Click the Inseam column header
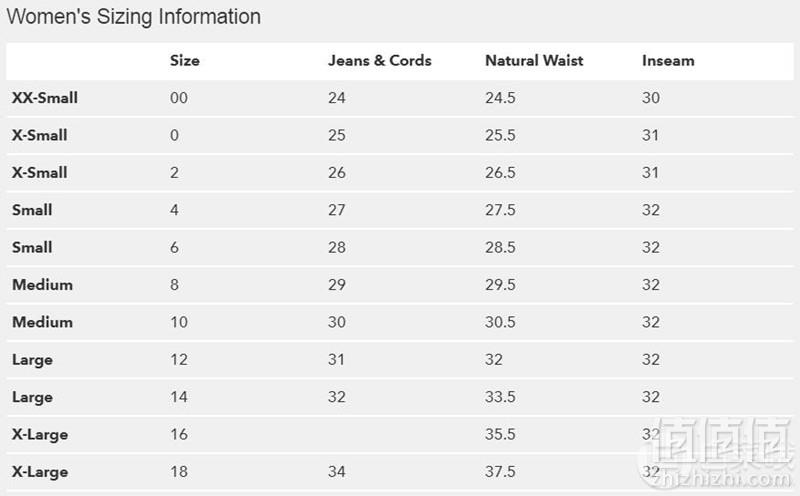Image resolution: width=800 pixels, height=496 pixels. (668, 61)
